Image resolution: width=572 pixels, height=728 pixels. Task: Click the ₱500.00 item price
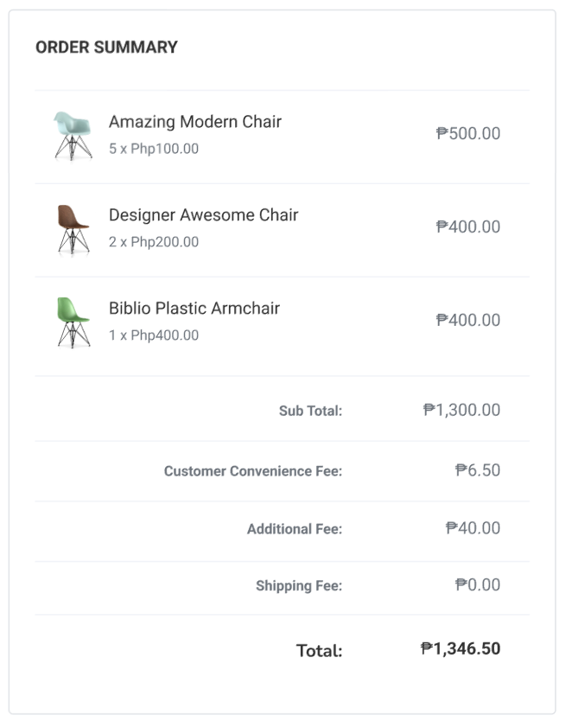[468, 134]
